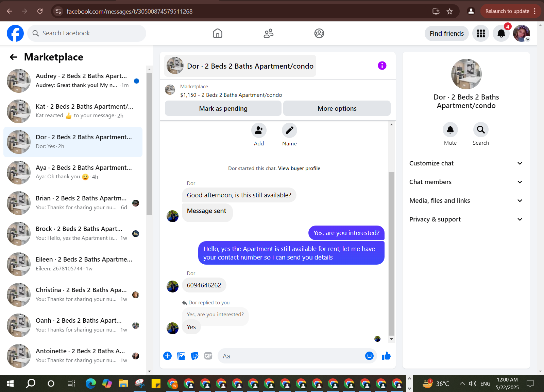Open the Dor listing header button

(240, 66)
